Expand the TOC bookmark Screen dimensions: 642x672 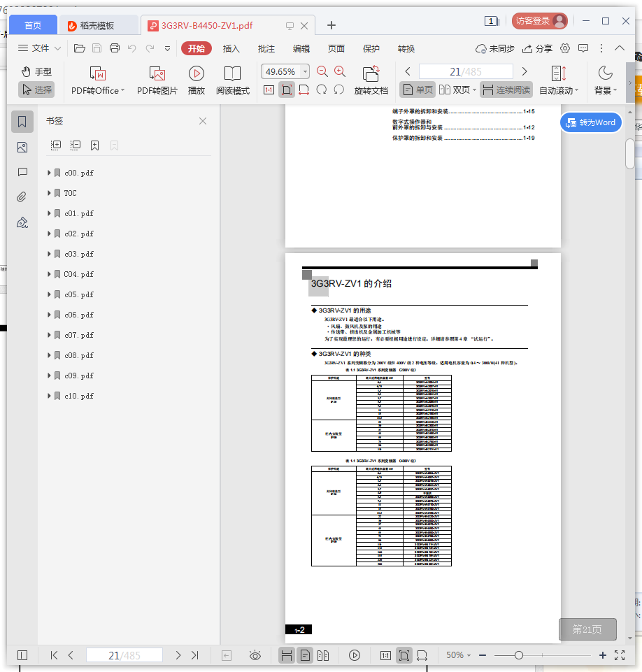pyautogui.click(x=49, y=193)
